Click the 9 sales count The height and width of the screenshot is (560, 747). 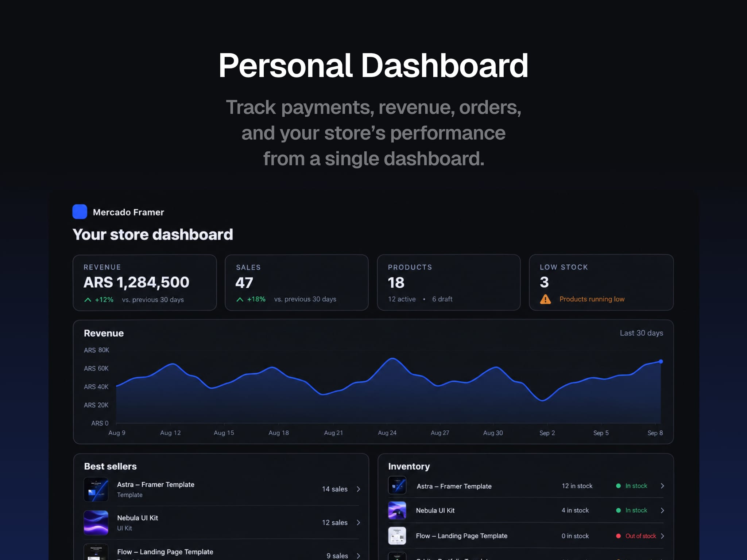point(337,556)
